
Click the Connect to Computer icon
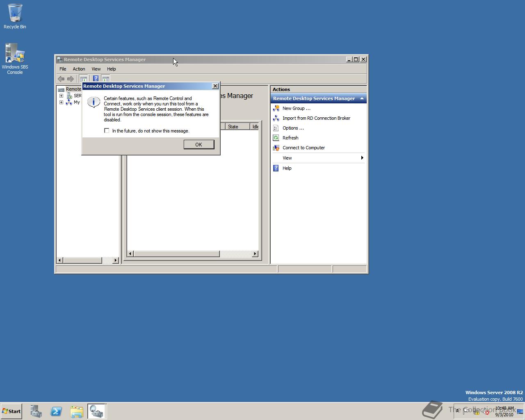point(276,148)
